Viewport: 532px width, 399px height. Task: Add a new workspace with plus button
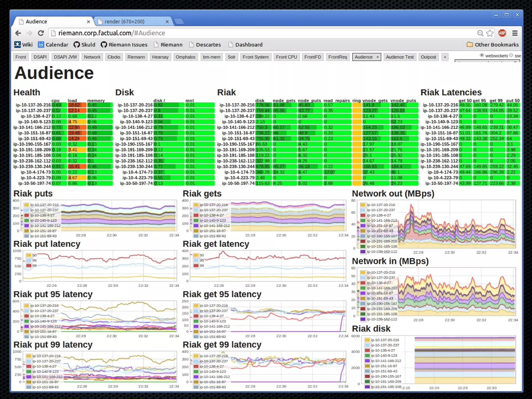(445, 57)
